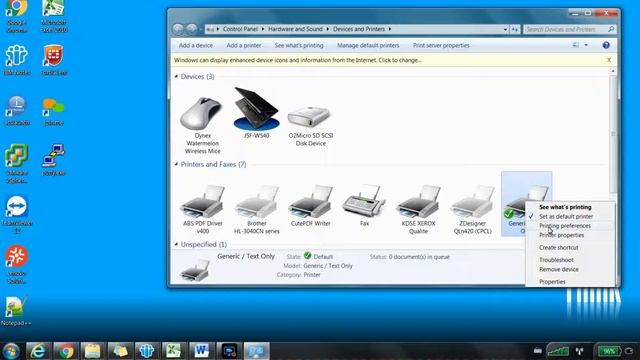Select the JSF-WS40 laptop device
Image resolution: width=640 pixels, height=360 pixels.
256,113
